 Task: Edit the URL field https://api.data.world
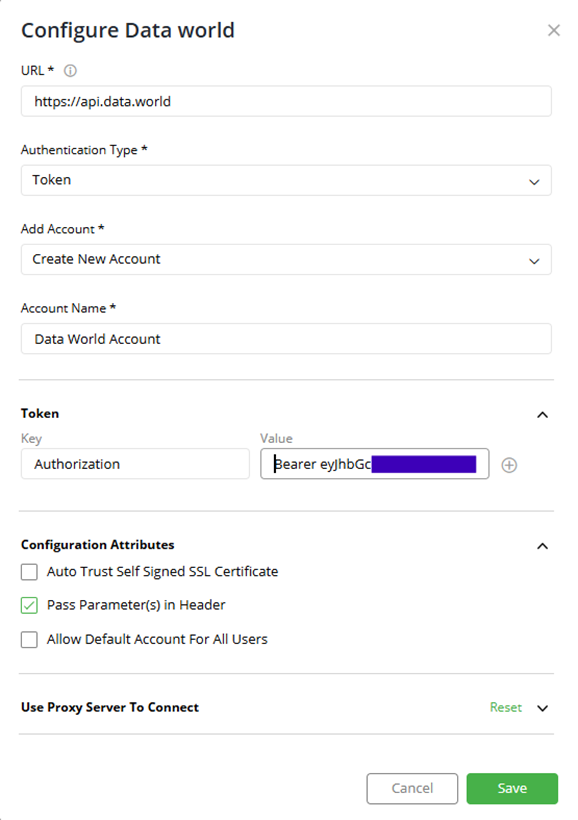(286, 101)
